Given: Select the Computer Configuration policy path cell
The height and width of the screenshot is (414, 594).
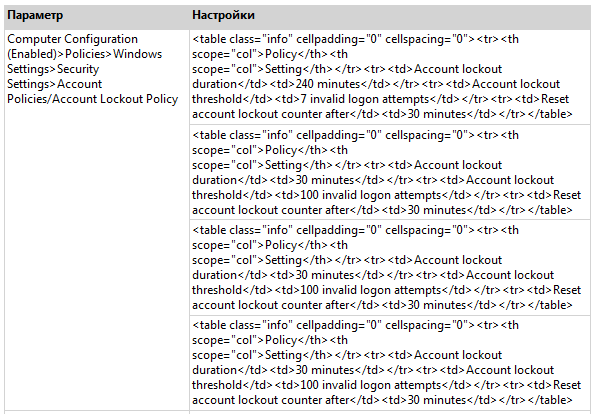Looking at the screenshot, I should point(97,220).
